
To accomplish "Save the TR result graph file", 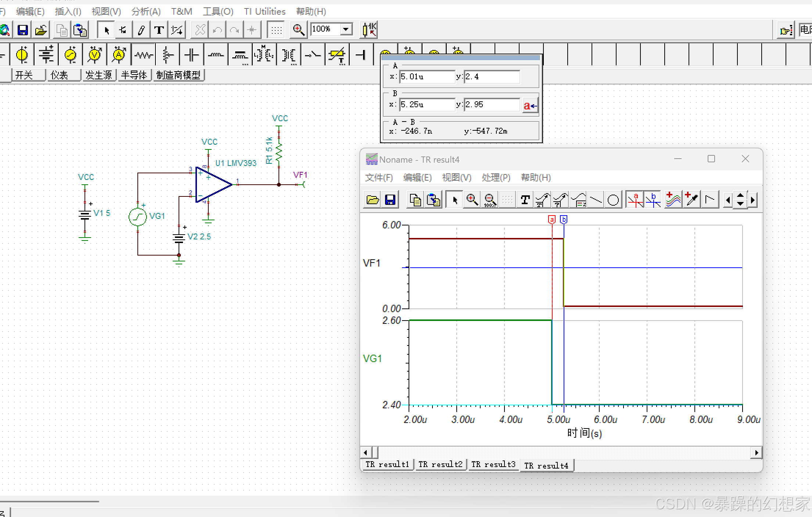I will click(390, 200).
